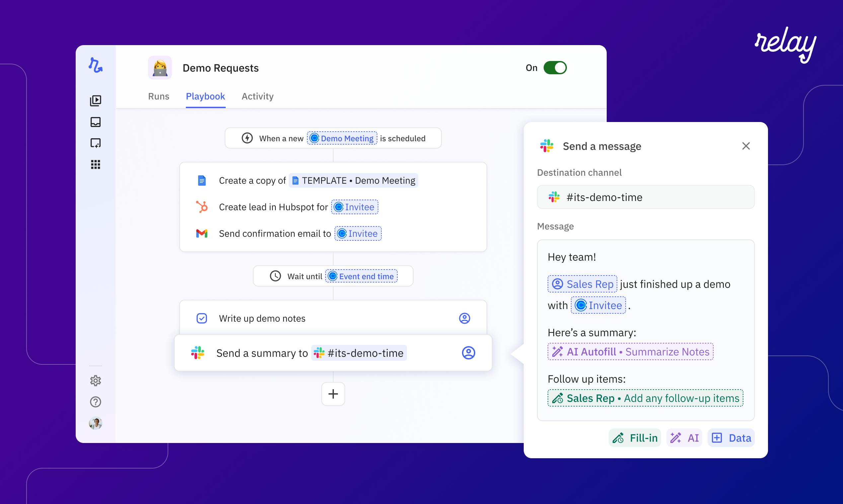This screenshot has height=504, width=843.
Task: Click the user profile avatar in sidebar
Action: click(x=96, y=423)
